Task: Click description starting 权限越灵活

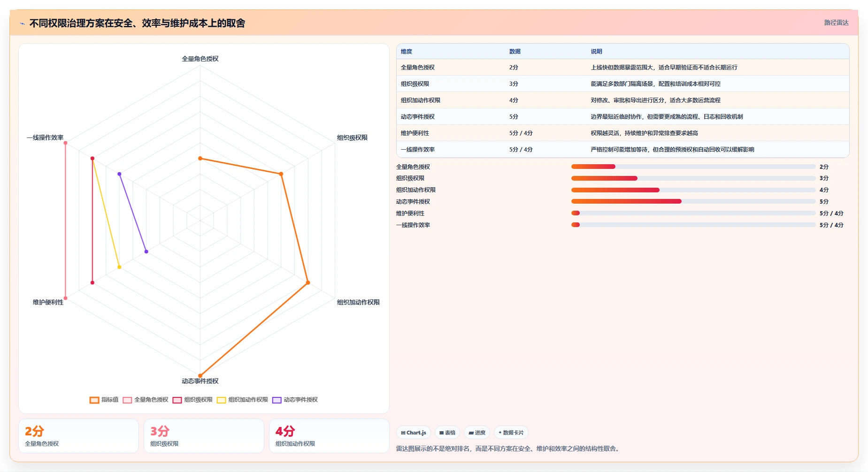Action: (x=644, y=133)
